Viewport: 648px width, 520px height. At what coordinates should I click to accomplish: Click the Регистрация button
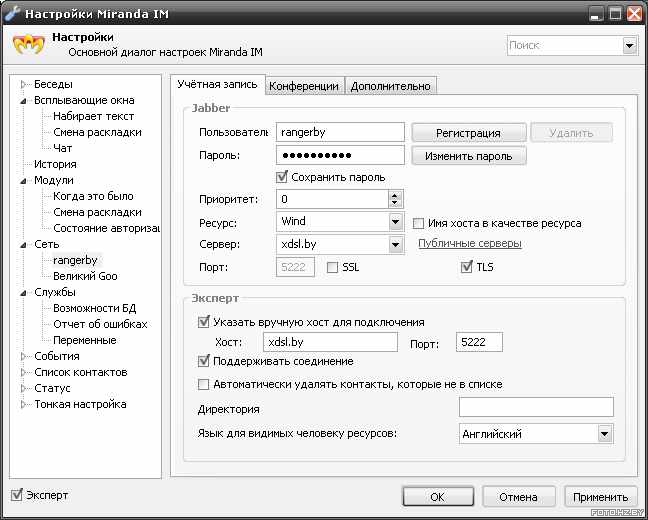pyautogui.click(x=469, y=133)
